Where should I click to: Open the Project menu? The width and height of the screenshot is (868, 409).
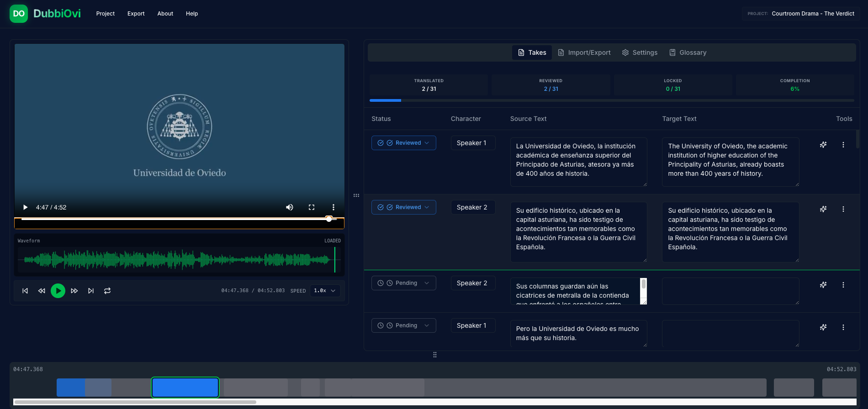(106, 14)
